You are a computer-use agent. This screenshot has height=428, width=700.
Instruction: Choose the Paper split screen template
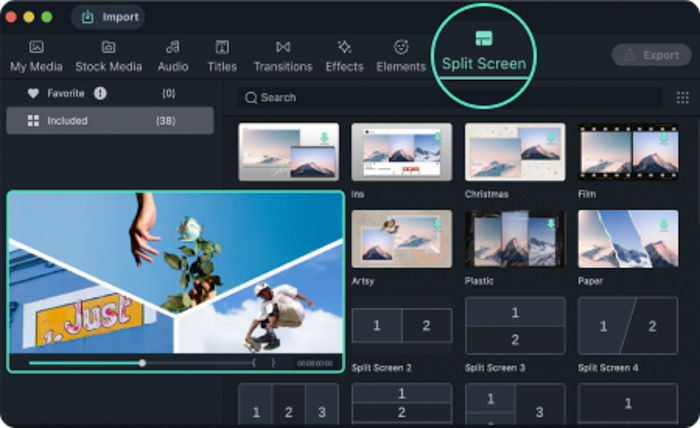click(x=628, y=239)
